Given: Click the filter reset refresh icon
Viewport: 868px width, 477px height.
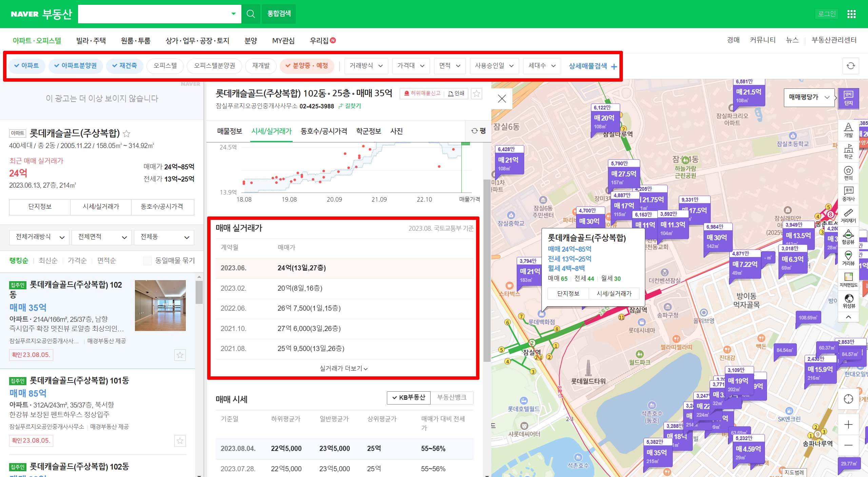Looking at the screenshot, I should click(x=851, y=66).
